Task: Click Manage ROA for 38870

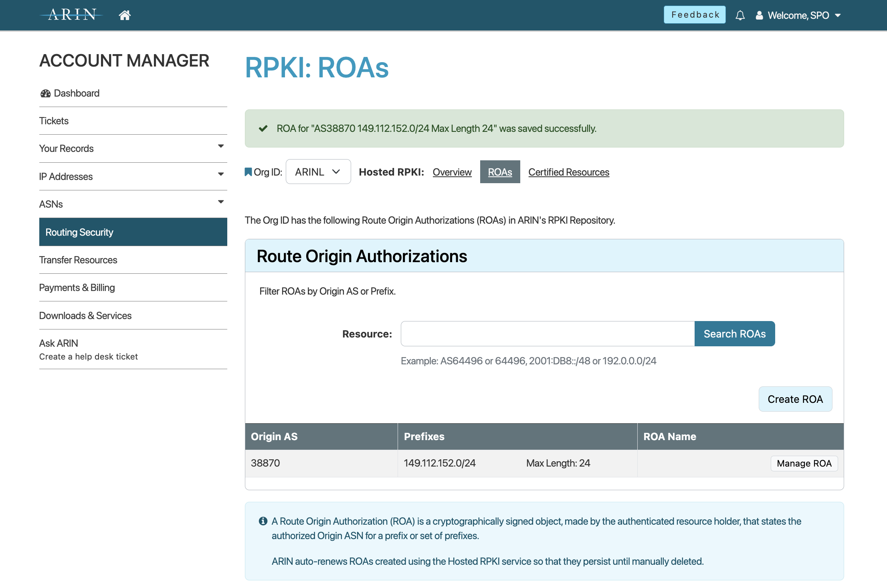Action: pos(804,463)
